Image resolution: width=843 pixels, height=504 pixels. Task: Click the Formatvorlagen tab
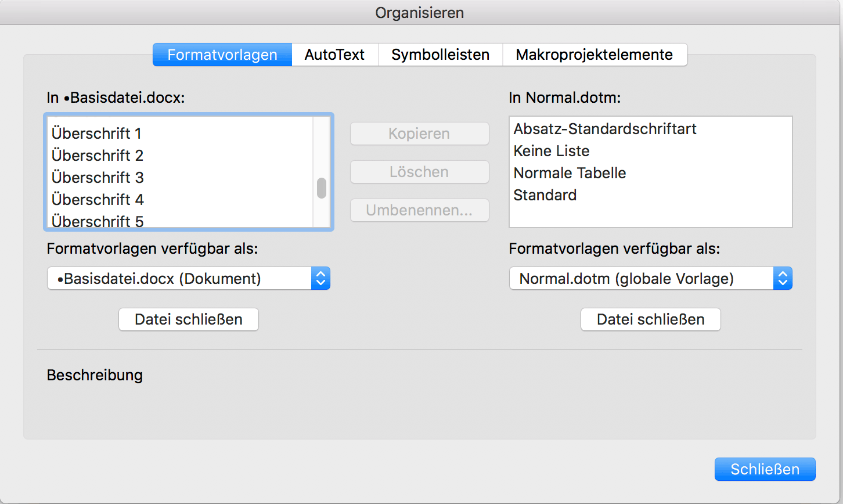point(222,55)
